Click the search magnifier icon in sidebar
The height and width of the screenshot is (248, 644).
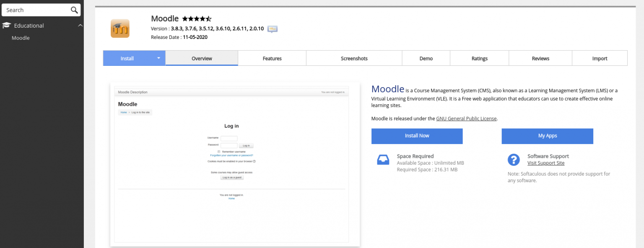click(74, 10)
